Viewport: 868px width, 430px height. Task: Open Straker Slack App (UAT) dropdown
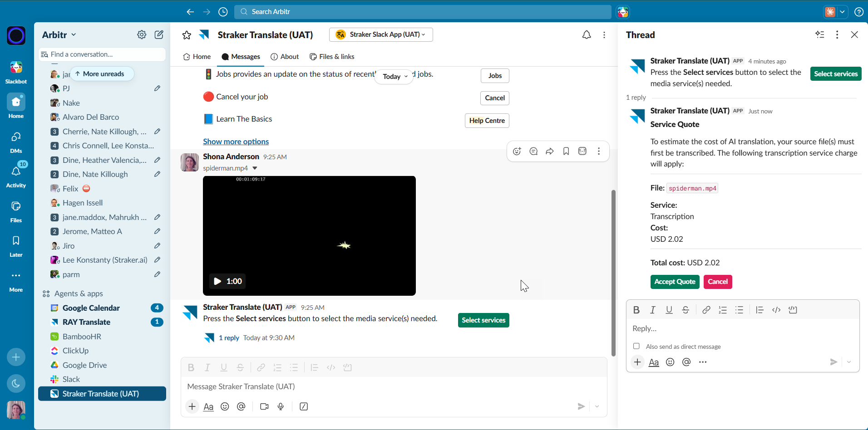(x=381, y=34)
